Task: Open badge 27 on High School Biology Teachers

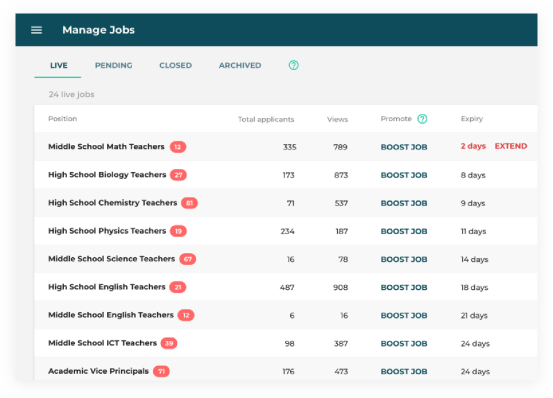Action: coord(178,175)
